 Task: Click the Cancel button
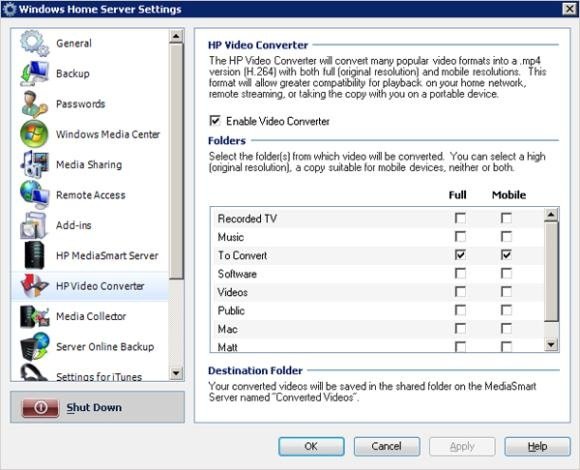pyautogui.click(x=387, y=446)
